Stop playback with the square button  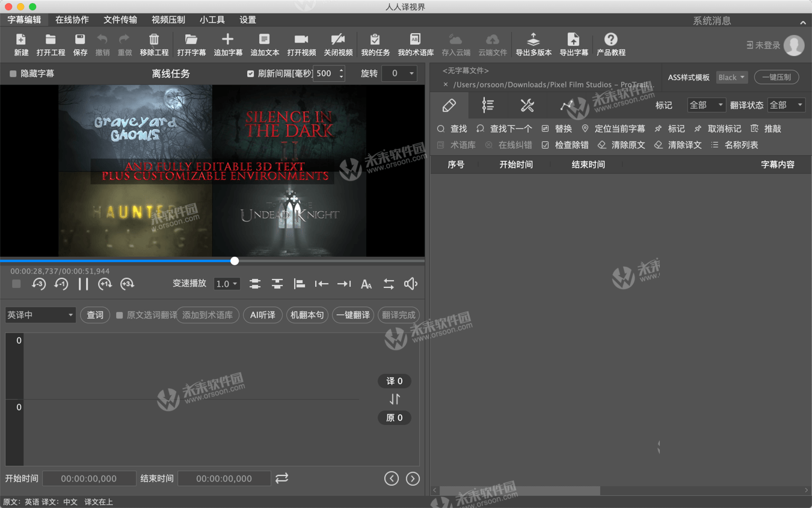(x=16, y=284)
